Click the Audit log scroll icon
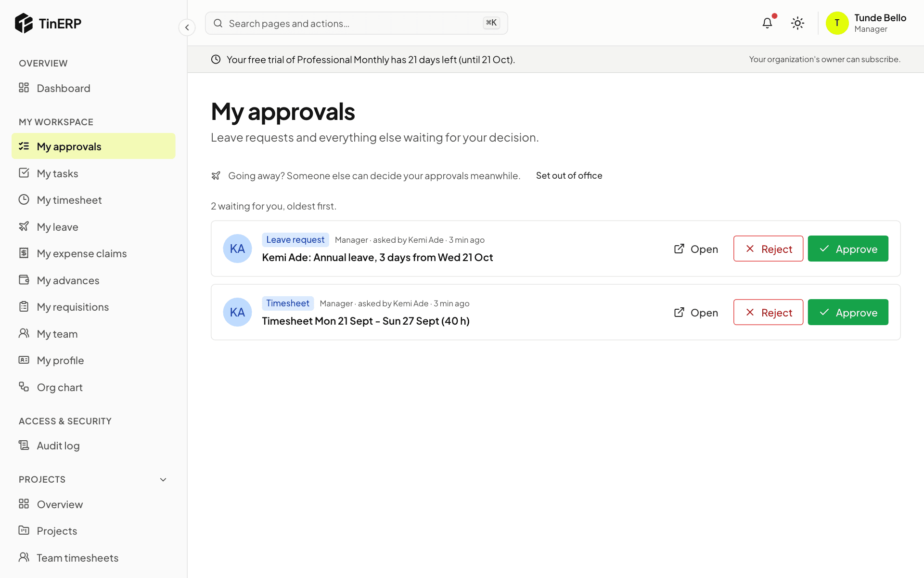924x578 pixels. [x=24, y=445]
